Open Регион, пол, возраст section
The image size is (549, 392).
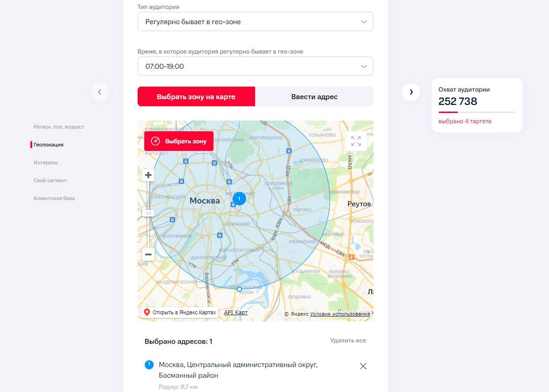[x=59, y=127]
